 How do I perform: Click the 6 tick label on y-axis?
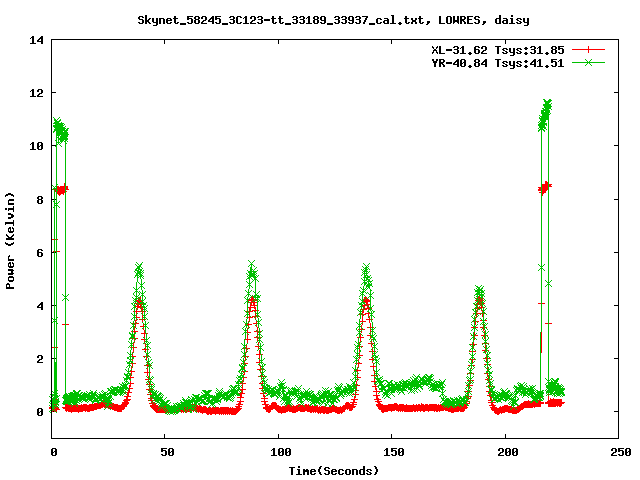(x=40, y=252)
